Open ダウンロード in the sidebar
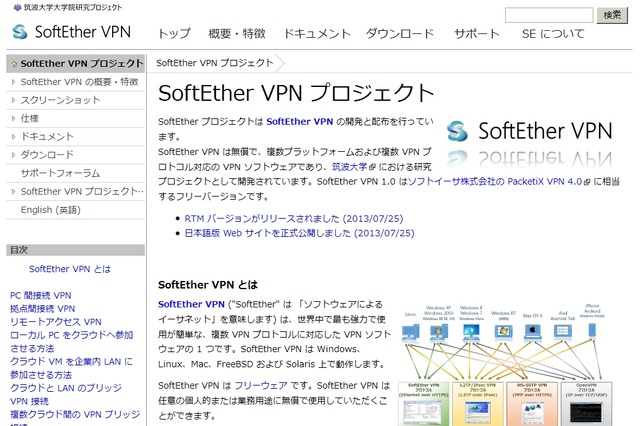The height and width of the screenshot is (426, 640). click(x=47, y=155)
